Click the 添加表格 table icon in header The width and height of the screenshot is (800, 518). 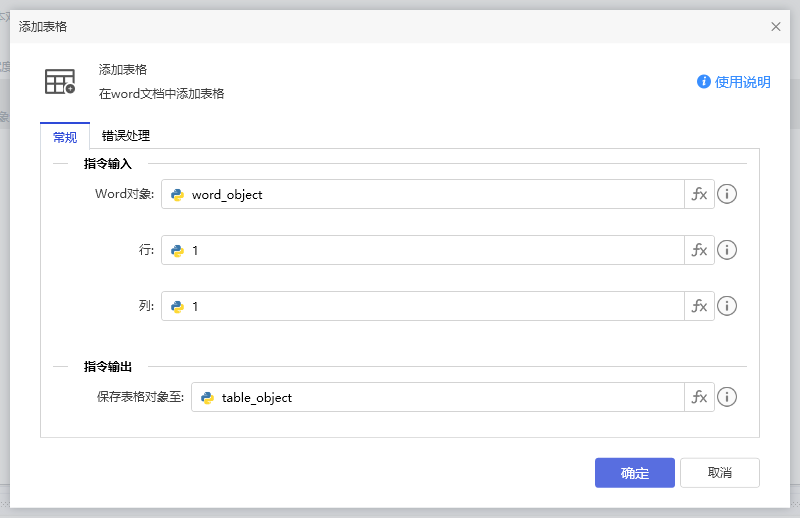60,81
